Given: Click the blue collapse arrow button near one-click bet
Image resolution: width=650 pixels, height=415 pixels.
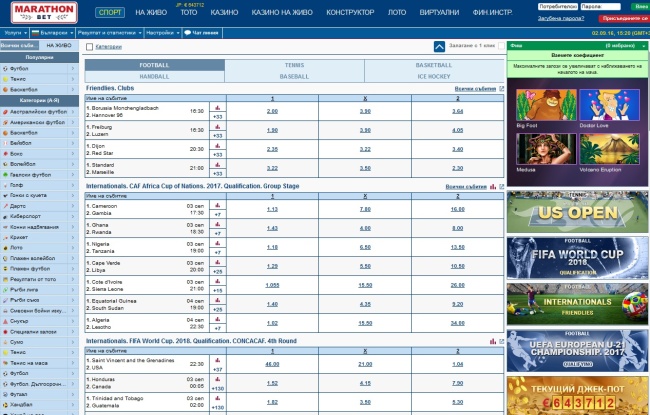Looking at the screenshot, I should [x=439, y=46].
